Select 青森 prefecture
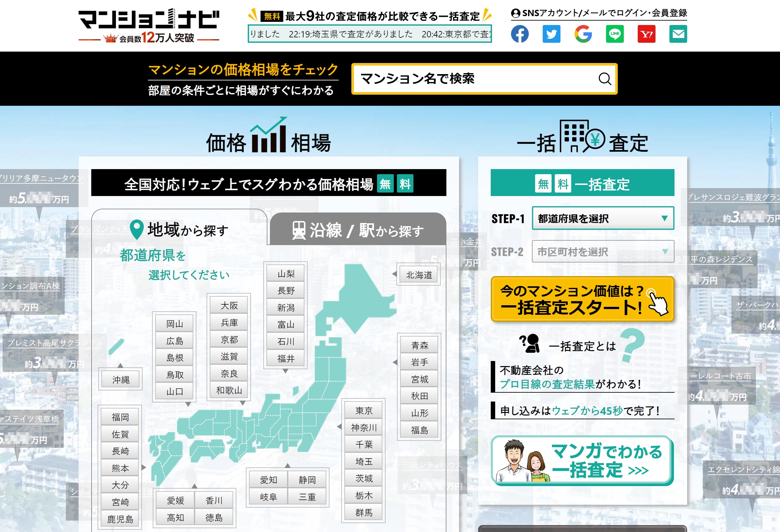780x532 pixels. click(x=419, y=345)
